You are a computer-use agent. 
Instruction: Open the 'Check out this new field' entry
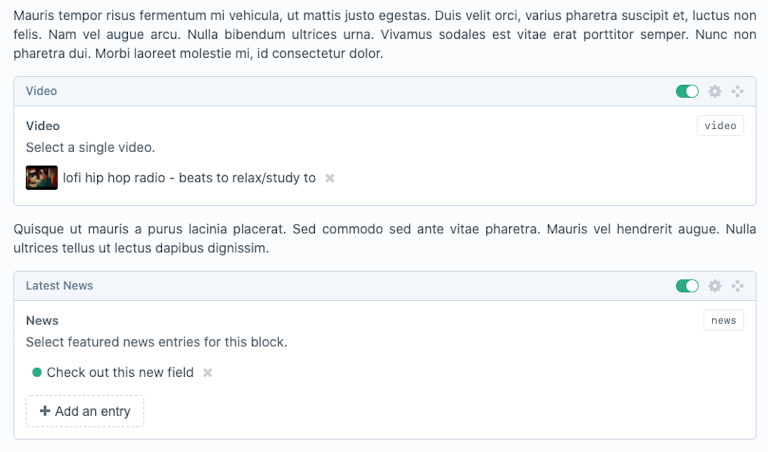pos(120,373)
